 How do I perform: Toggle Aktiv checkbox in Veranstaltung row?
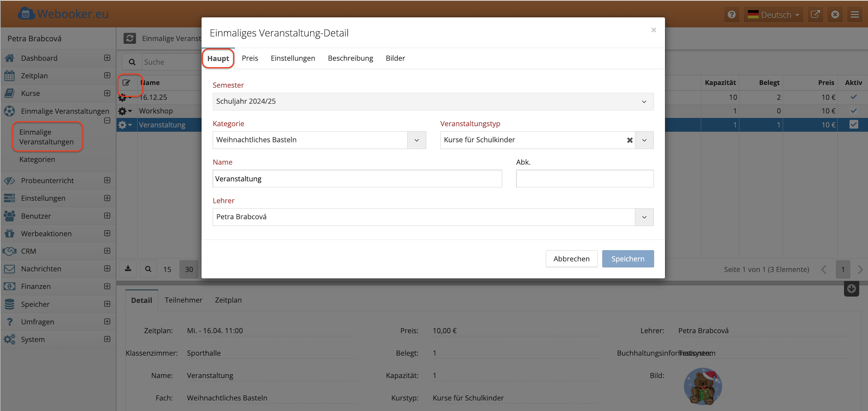click(x=853, y=124)
